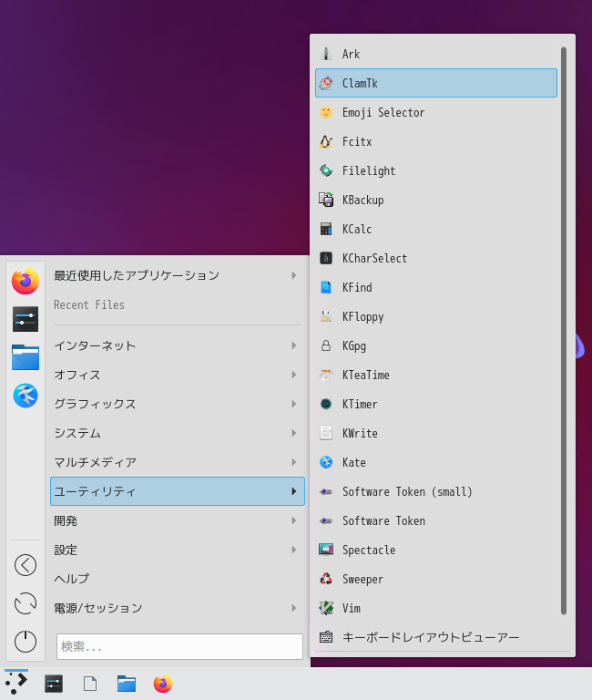Open the インターネット menu category
592x700 pixels.
click(178, 345)
